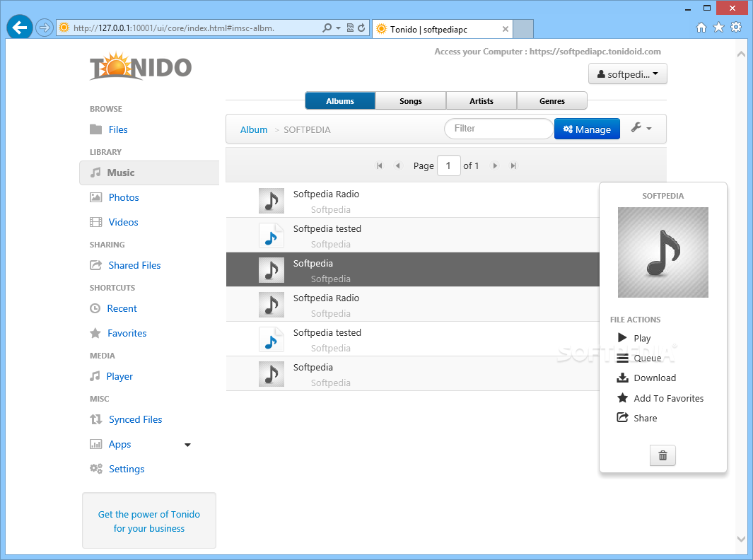The width and height of the screenshot is (753, 560).
Task: Switch to the Artists tab
Action: (x=481, y=101)
